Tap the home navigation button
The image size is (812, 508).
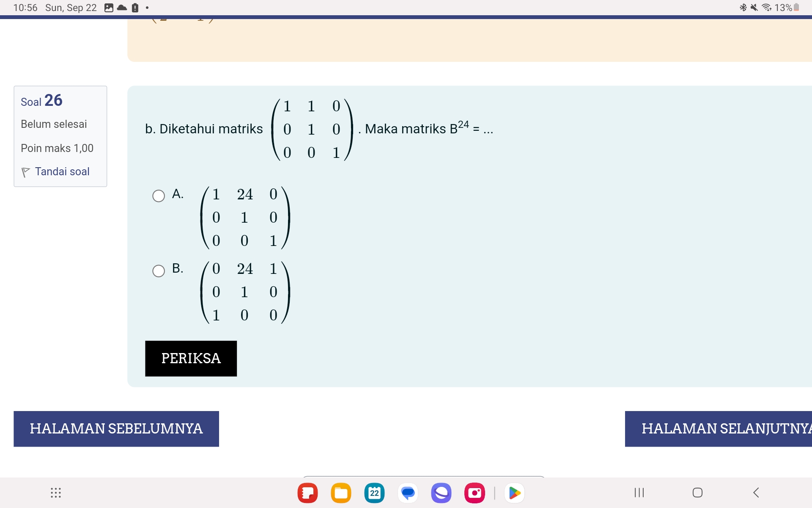[x=697, y=492]
